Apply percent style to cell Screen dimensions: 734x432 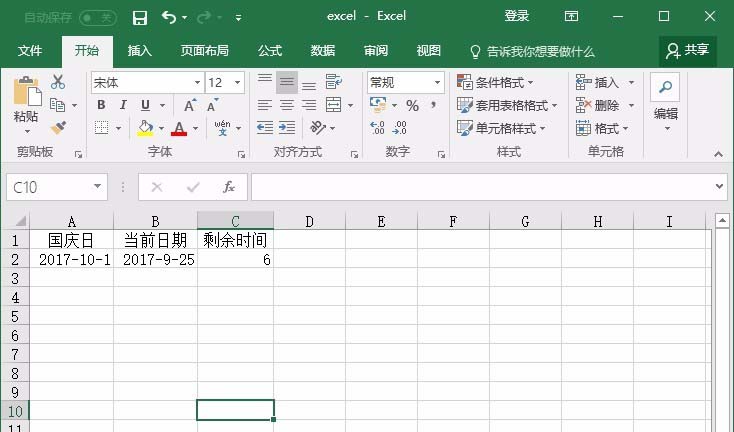pos(412,105)
